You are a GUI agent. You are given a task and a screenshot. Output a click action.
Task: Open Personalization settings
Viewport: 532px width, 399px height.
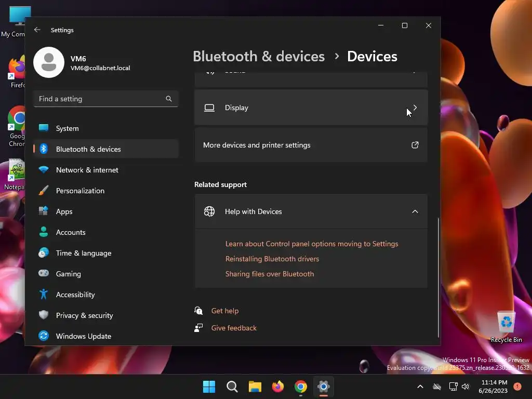tap(106, 191)
